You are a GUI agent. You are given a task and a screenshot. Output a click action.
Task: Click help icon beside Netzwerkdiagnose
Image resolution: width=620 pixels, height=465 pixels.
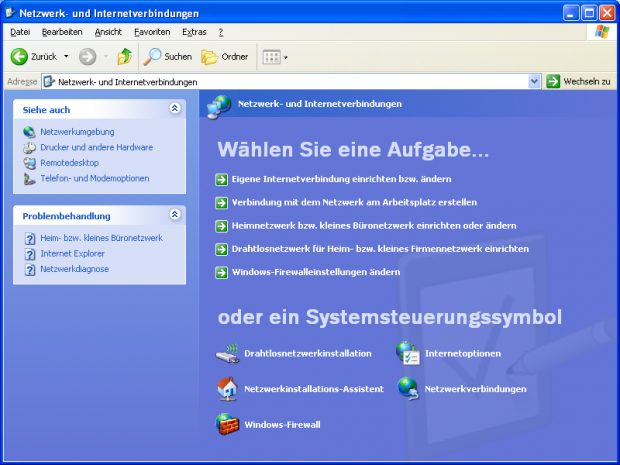click(x=30, y=270)
